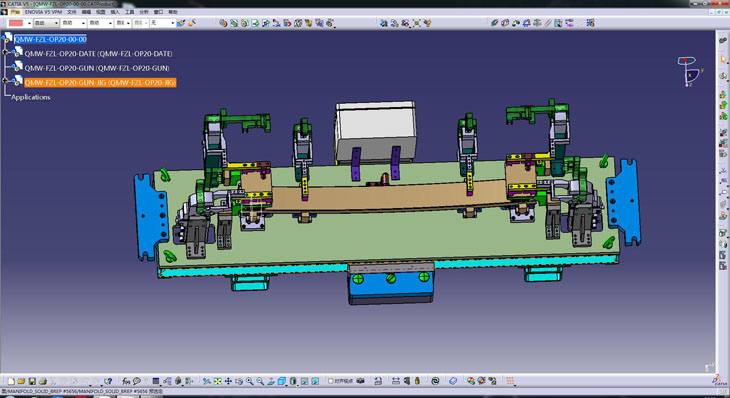
Task: Select QMW-FZL-OP20-GUN in the tree
Action: [97, 68]
